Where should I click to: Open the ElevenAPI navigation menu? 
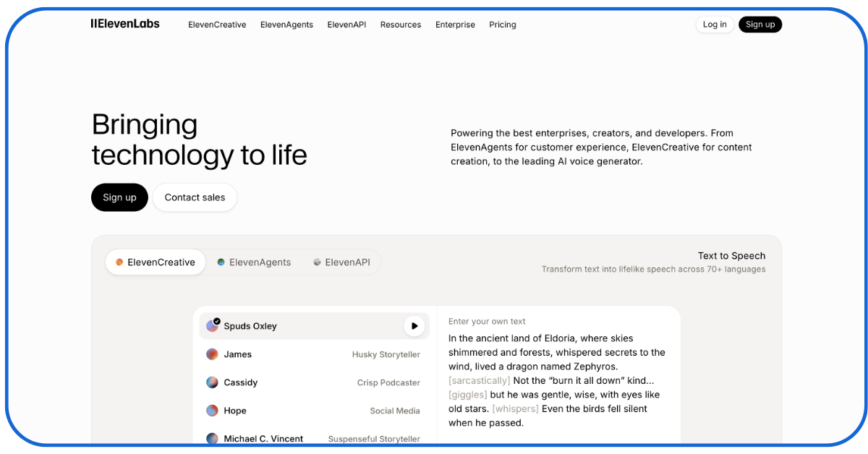(346, 25)
